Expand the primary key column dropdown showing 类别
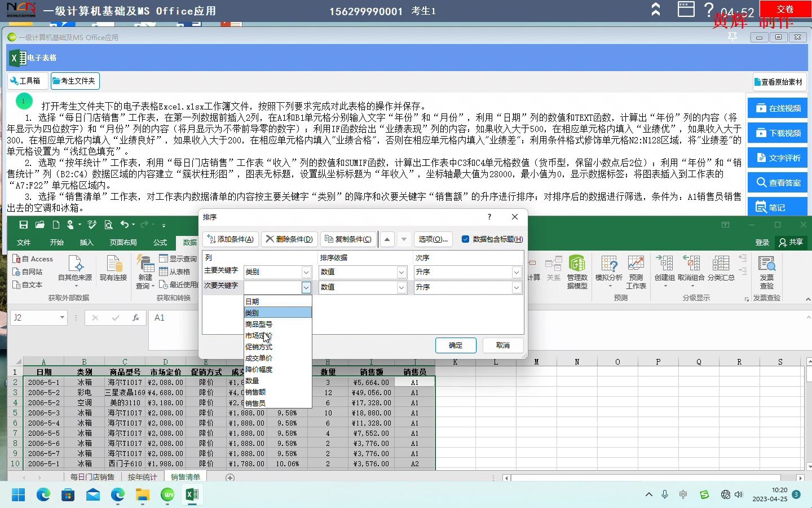 (306, 272)
